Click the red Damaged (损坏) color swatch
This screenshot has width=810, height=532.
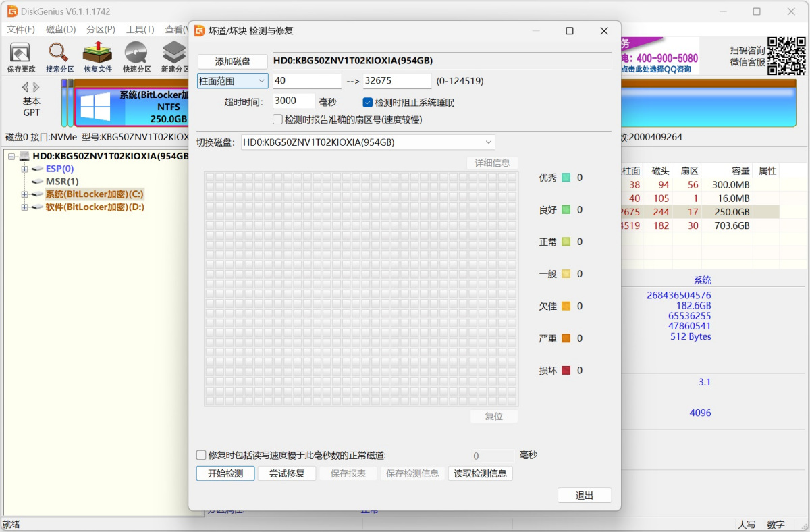(x=566, y=370)
